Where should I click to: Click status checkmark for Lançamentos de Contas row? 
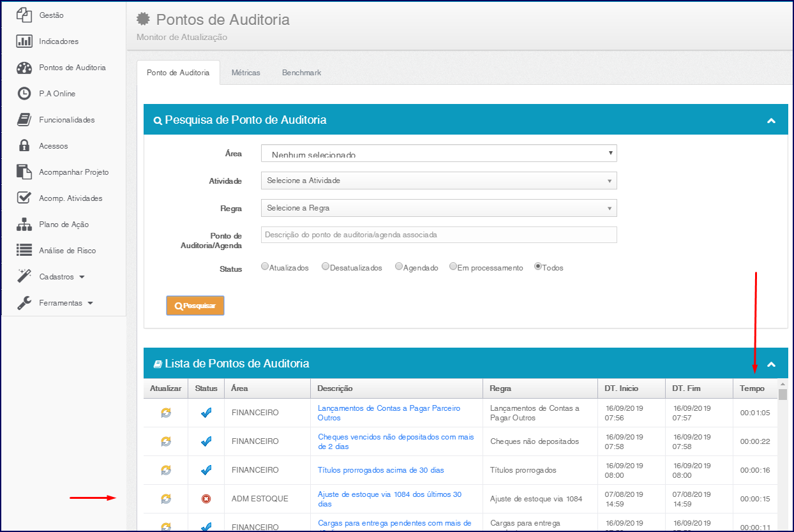click(206, 413)
